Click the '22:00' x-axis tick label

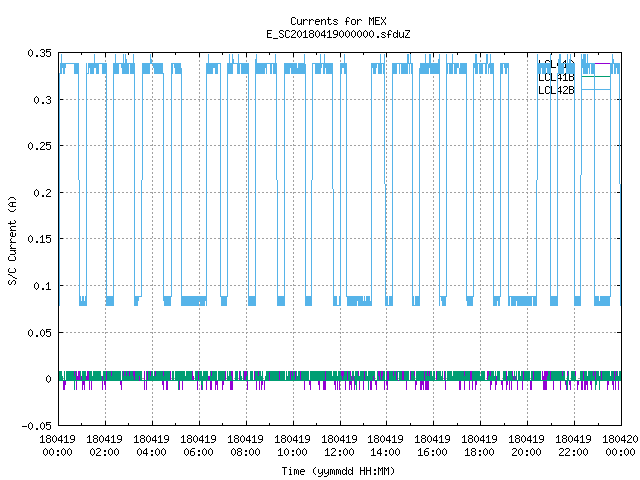(573, 452)
